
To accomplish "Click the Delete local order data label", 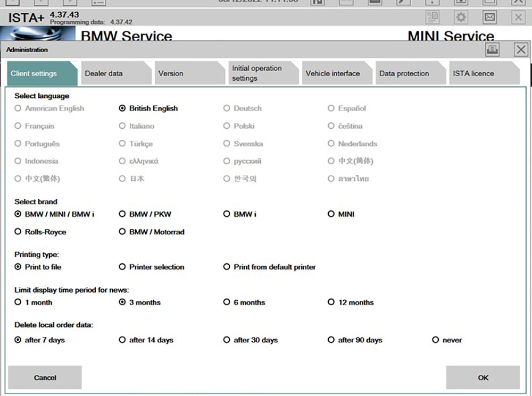I will (x=54, y=325).
